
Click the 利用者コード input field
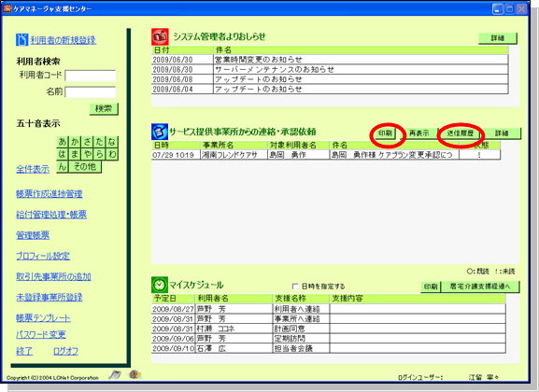91,76
